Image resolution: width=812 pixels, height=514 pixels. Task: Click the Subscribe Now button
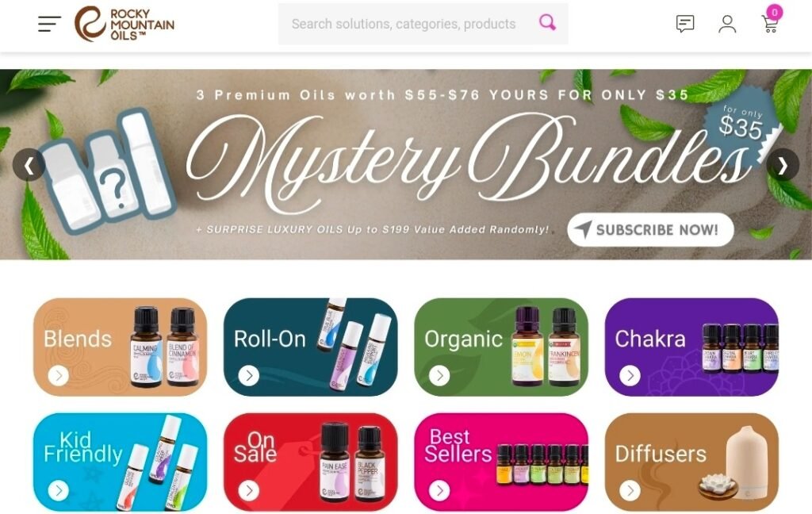(650, 229)
